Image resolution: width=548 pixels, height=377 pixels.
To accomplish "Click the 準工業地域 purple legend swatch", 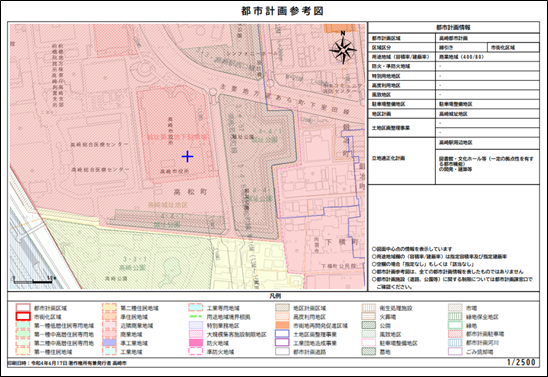I will (109, 343).
